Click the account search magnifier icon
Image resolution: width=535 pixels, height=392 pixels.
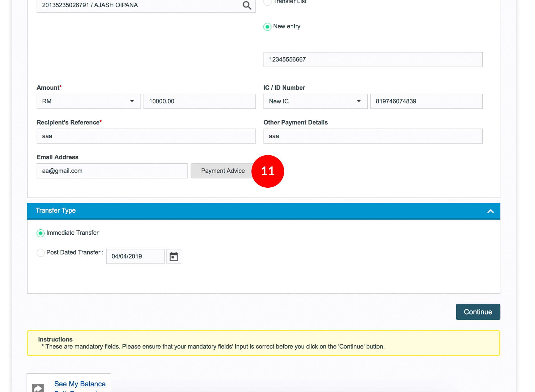click(x=247, y=5)
